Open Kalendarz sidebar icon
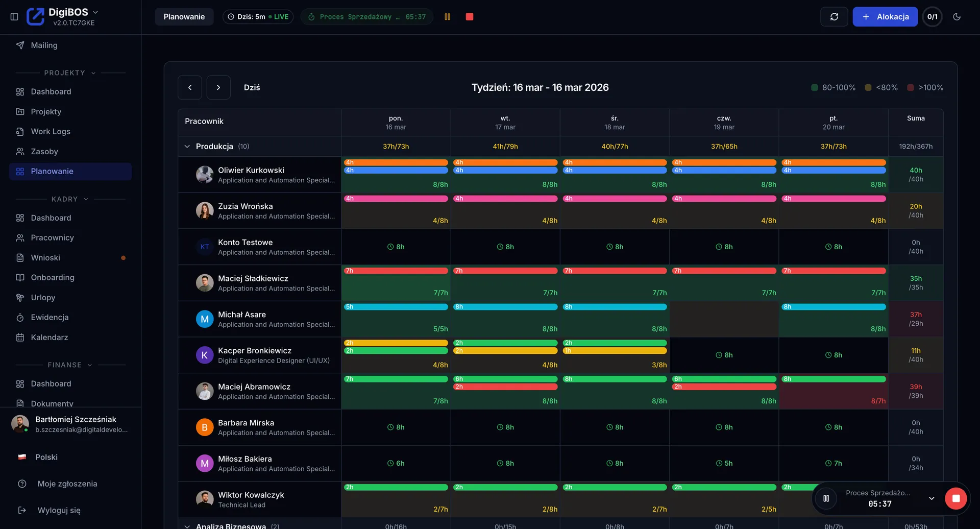Viewport: 980px width, 529px height. coord(20,337)
